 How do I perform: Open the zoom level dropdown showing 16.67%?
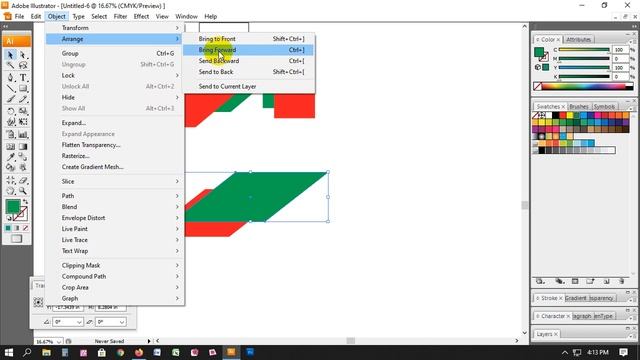tap(59, 341)
